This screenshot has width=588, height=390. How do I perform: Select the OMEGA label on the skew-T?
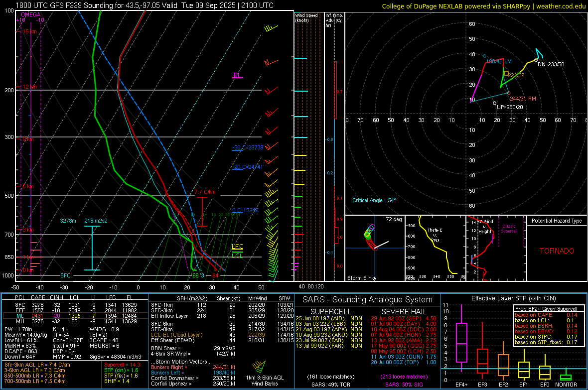[x=31, y=14]
